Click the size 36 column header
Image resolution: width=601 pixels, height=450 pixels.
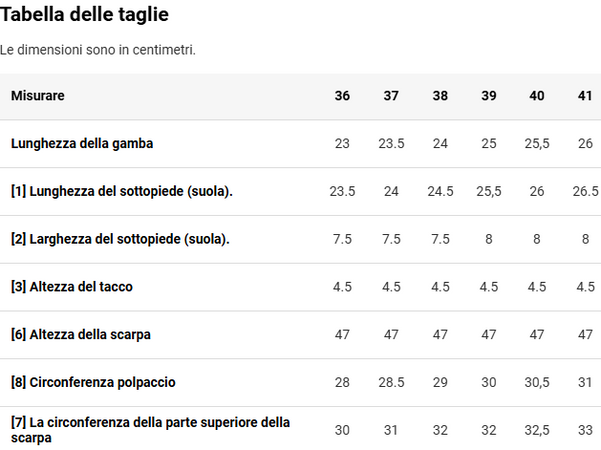pyautogui.click(x=342, y=96)
